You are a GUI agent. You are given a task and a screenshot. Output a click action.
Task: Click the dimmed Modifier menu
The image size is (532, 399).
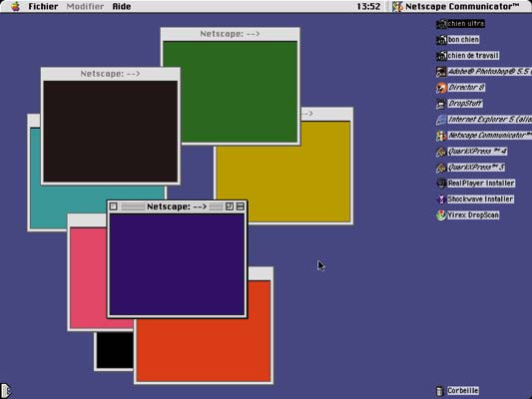click(85, 6)
